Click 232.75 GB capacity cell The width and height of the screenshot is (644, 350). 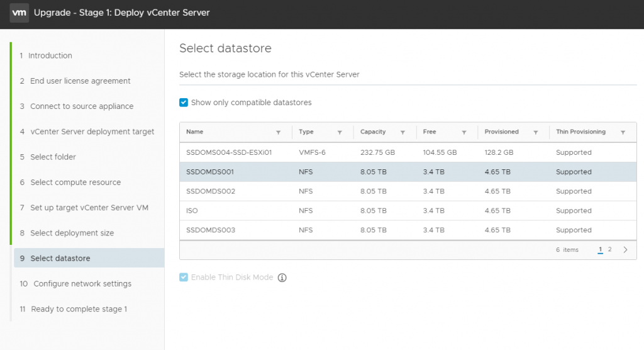pos(377,152)
